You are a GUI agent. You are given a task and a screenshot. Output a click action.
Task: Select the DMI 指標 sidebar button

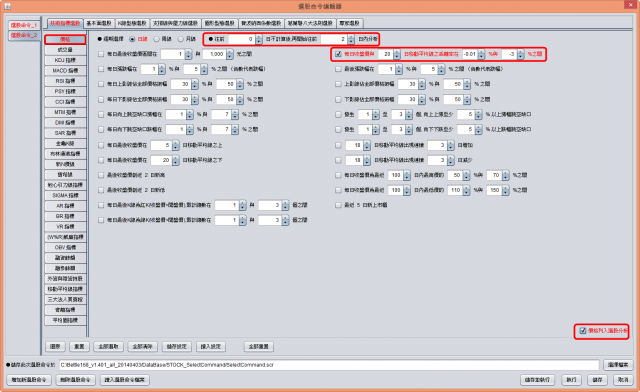tap(65, 122)
